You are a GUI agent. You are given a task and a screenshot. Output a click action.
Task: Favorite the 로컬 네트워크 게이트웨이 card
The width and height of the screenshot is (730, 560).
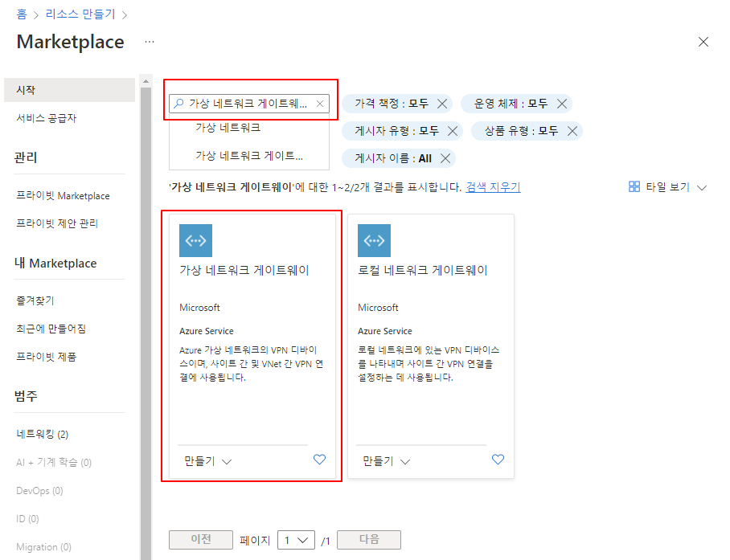pos(498,460)
